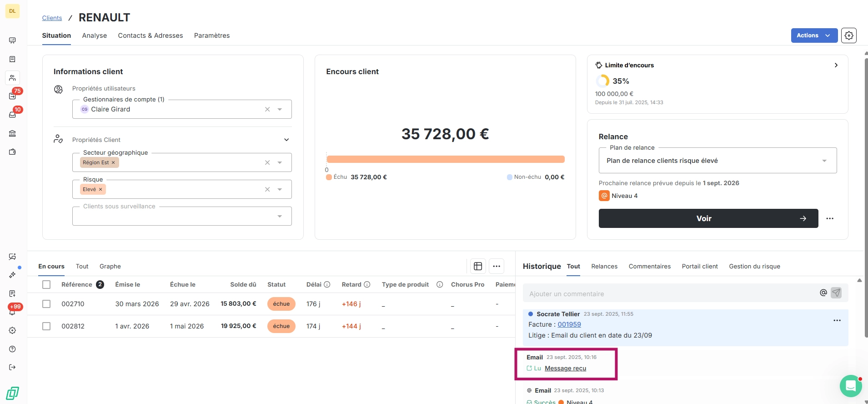Switch to Contacts & Adresses tab
The width and height of the screenshot is (868, 404).
pos(151,35)
